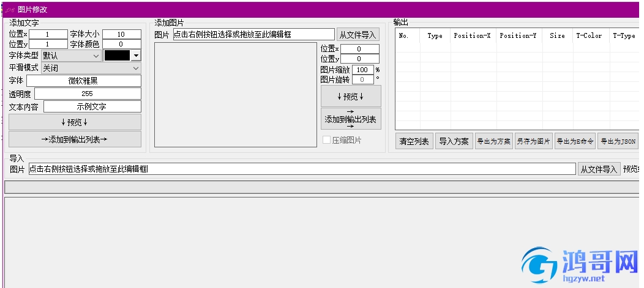644x288 pixels.
Task: Click 从文件导入 button in 添加图片 section
Action: [x=358, y=34]
